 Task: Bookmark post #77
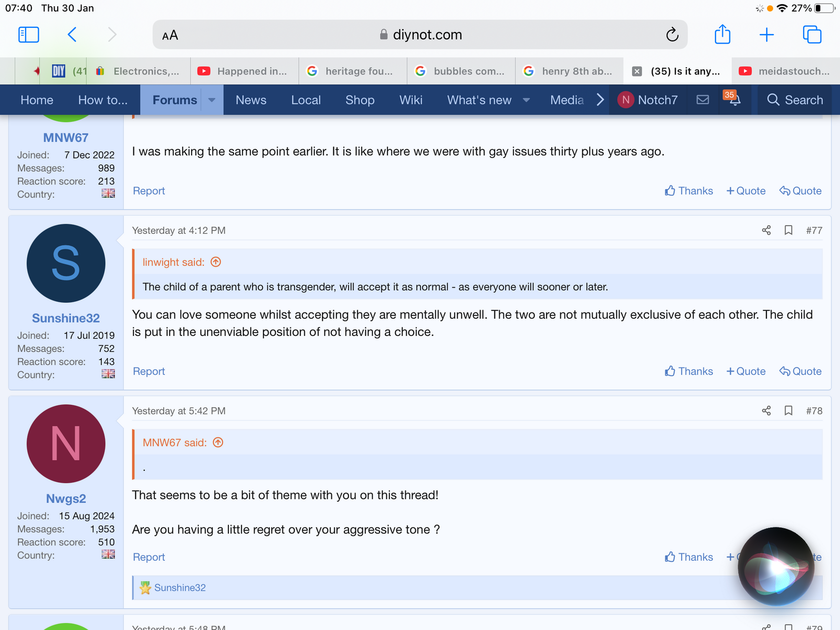[788, 230]
